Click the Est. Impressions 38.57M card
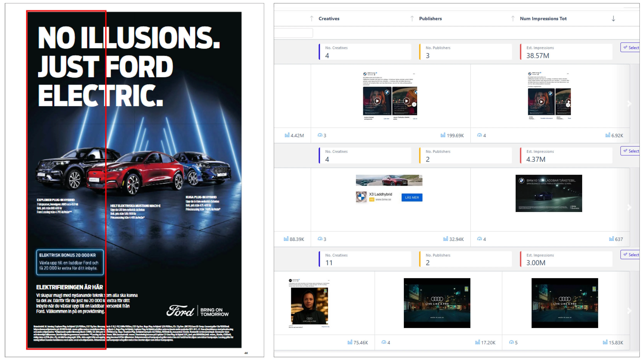Image resolution: width=644 pixels, height=362 pixels. click(566, 52)
